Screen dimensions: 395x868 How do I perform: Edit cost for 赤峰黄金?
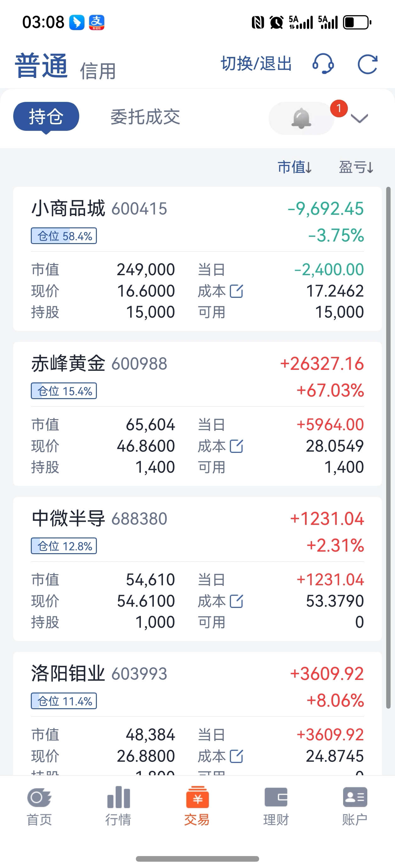236,446
